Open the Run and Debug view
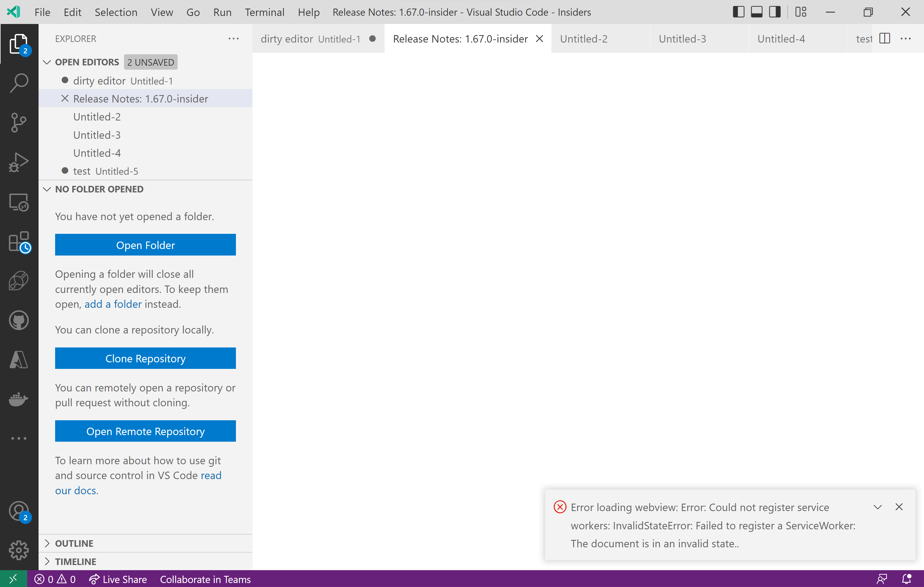 point(19,162)
